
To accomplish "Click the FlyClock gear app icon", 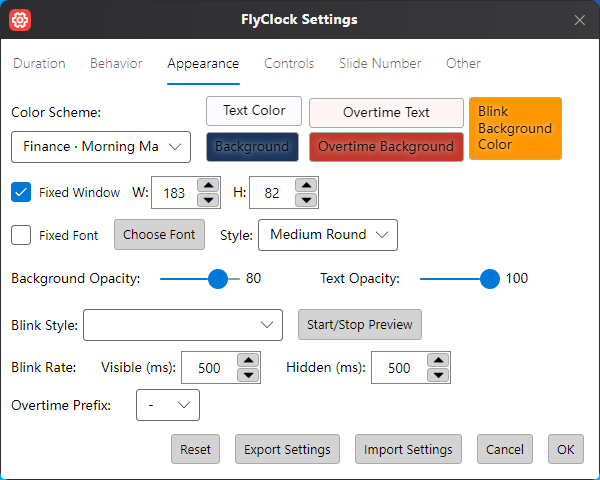I will click(20, 20).
